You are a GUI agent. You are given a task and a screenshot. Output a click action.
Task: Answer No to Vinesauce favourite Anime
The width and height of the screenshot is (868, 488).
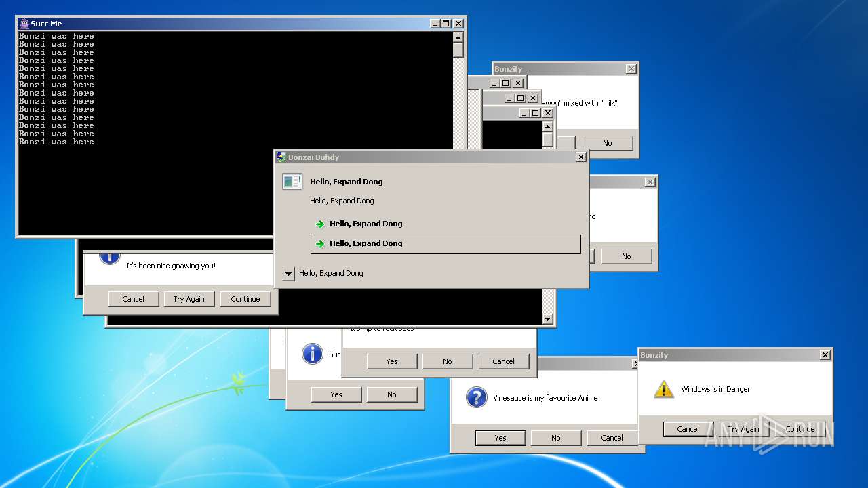(x=556, y=438)
